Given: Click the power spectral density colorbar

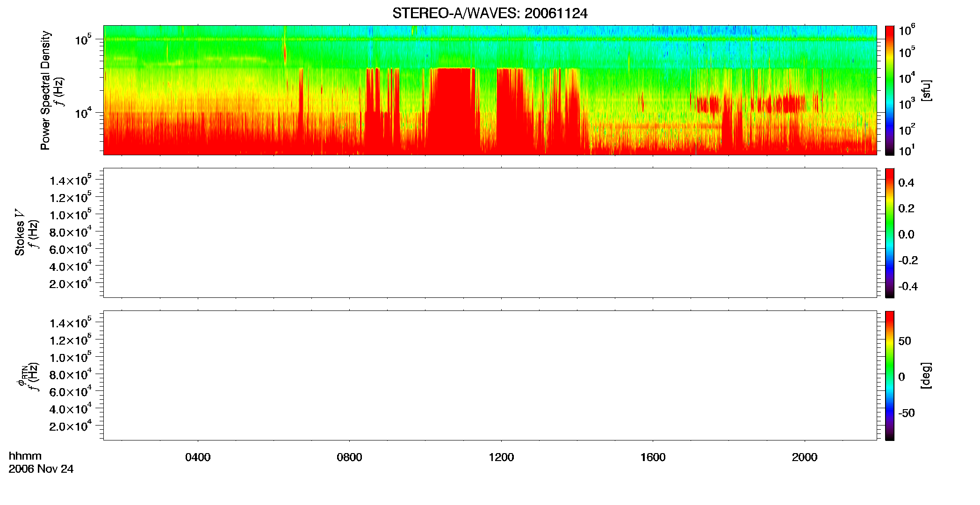Looking at the screenshot, I should click(890, 90).
